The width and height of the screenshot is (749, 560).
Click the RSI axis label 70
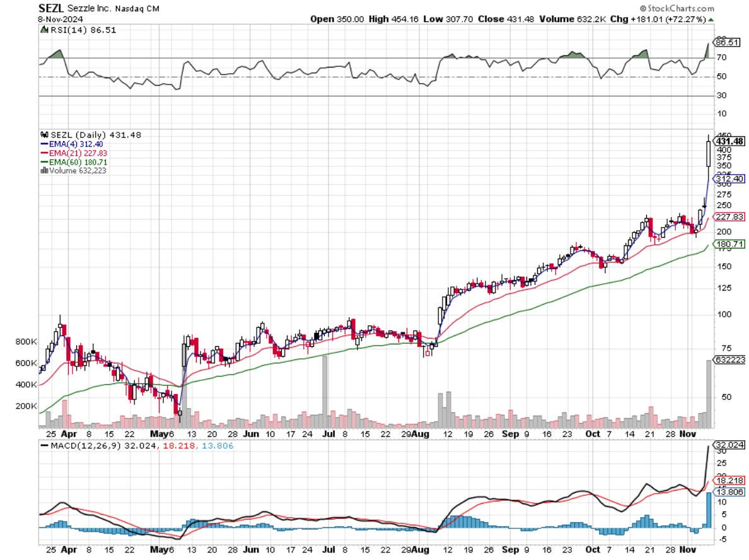[722, 57]
